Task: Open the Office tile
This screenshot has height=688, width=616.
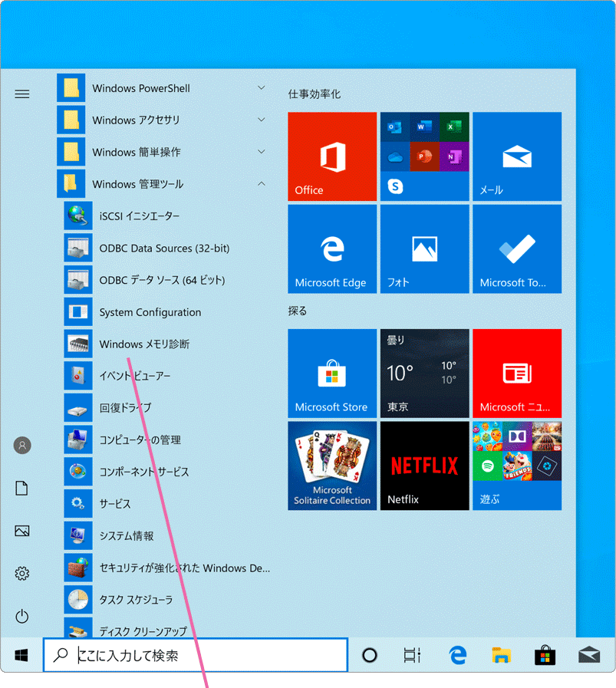Action: pos(332,156)
